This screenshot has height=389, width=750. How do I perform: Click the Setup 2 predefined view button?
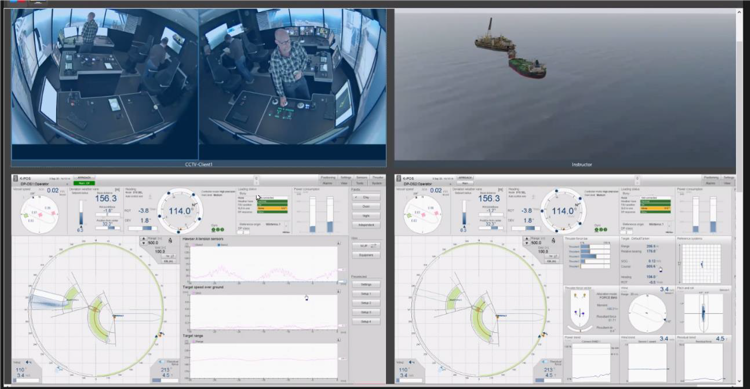tap(366, 303)
